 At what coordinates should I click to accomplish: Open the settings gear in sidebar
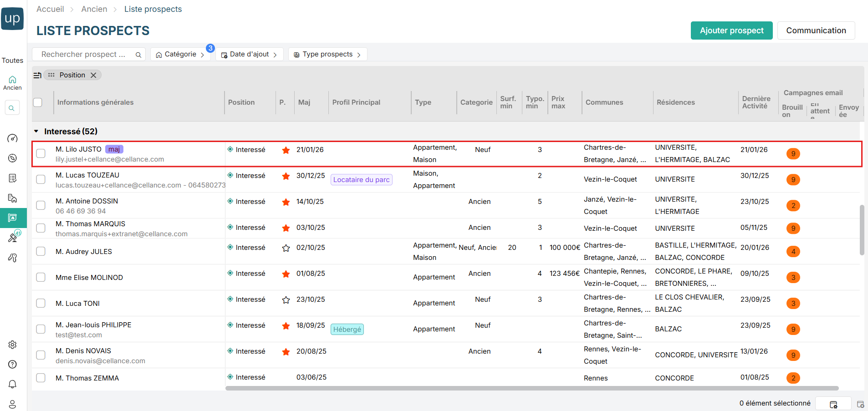point(13,345)
